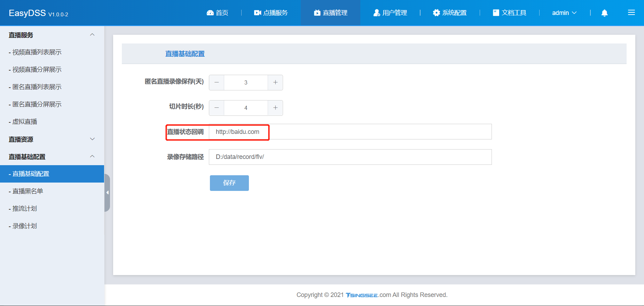Click the dashboard icon beside 首页
This screenshot has width=644, height=306.
click(210, 13)
